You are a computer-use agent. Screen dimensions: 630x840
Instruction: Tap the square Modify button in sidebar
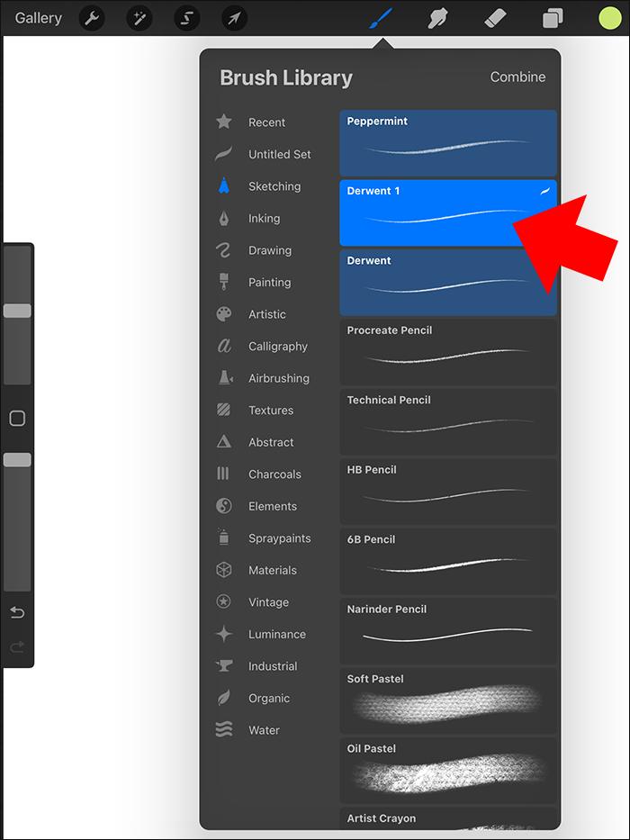(17, 419)
